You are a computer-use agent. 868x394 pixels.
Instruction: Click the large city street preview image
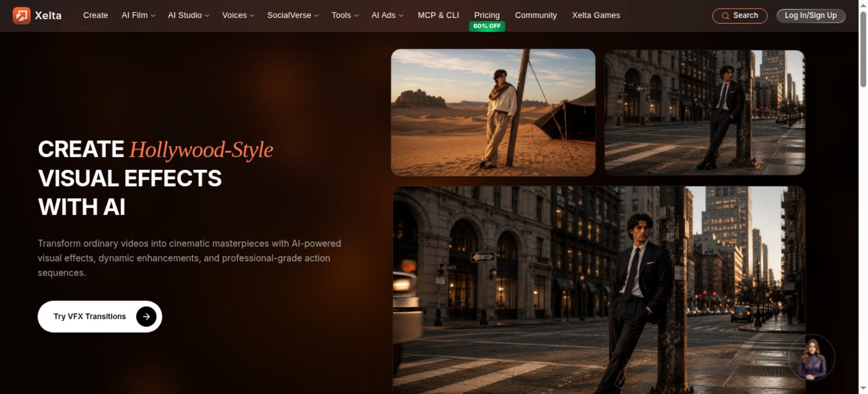(599, 290)
